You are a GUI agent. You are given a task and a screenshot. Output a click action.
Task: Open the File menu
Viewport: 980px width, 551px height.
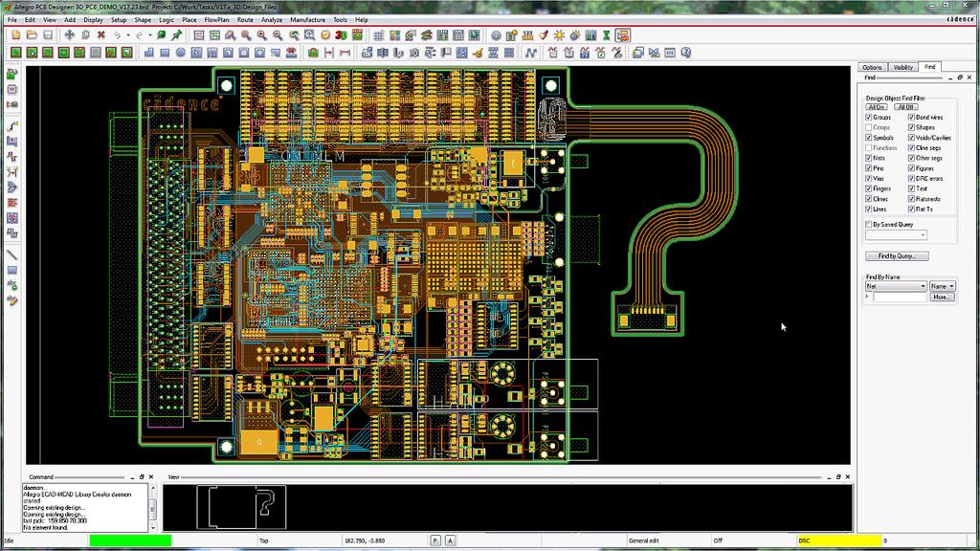click(x=11, y=20)
